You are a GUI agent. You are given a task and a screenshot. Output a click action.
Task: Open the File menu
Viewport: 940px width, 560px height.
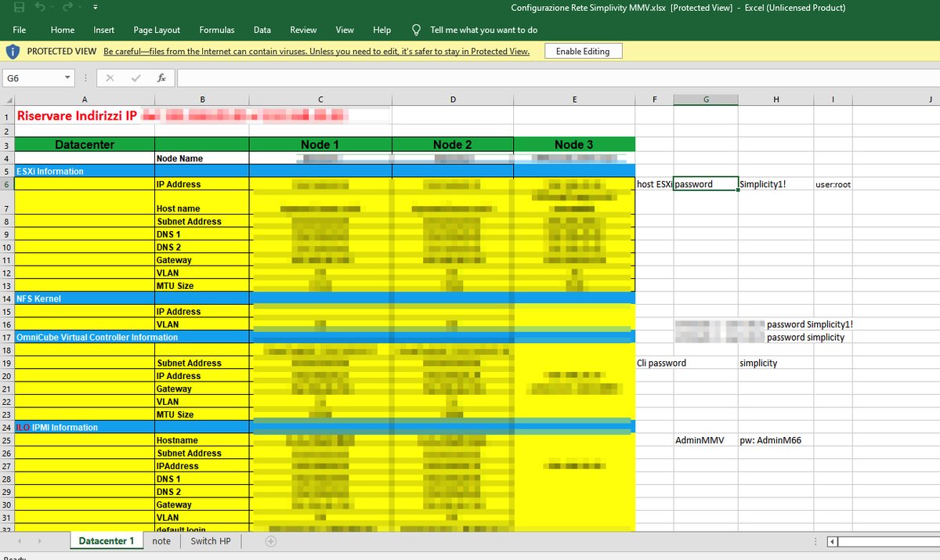[x=19, y=30]
